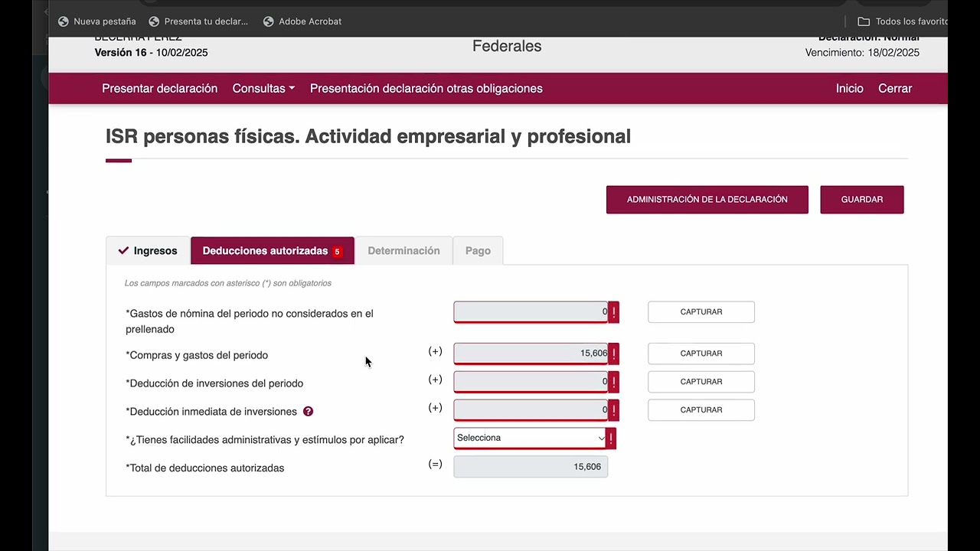Viewport: 980px width, 551px height.
Task: Open the Nueva pestaña bookmark
Action: [97, 21]
